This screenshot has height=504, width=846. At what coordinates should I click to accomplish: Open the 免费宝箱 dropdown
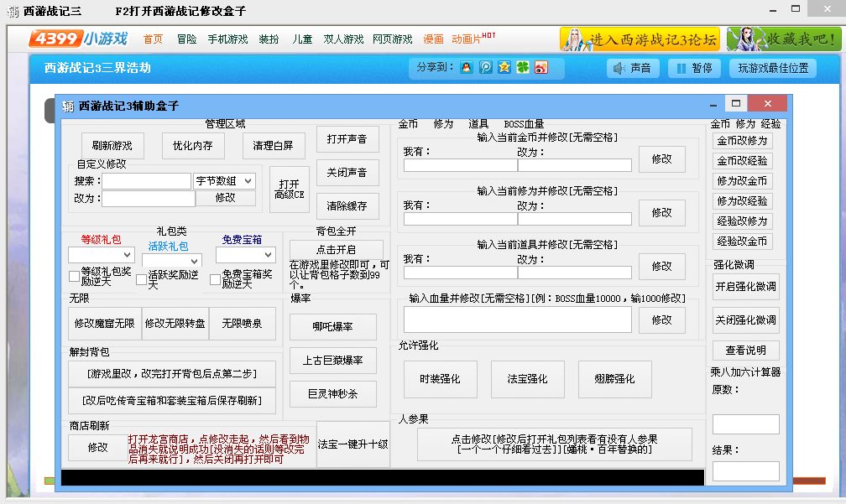245,255
